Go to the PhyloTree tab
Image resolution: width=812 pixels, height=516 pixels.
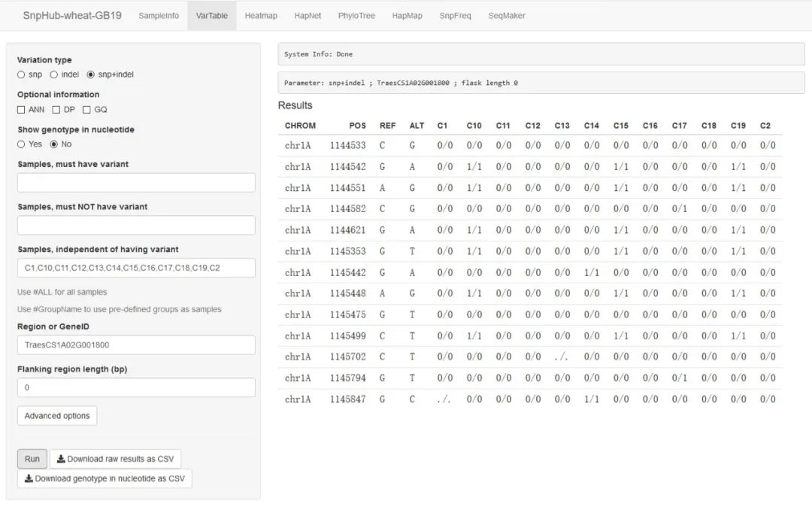356,16
